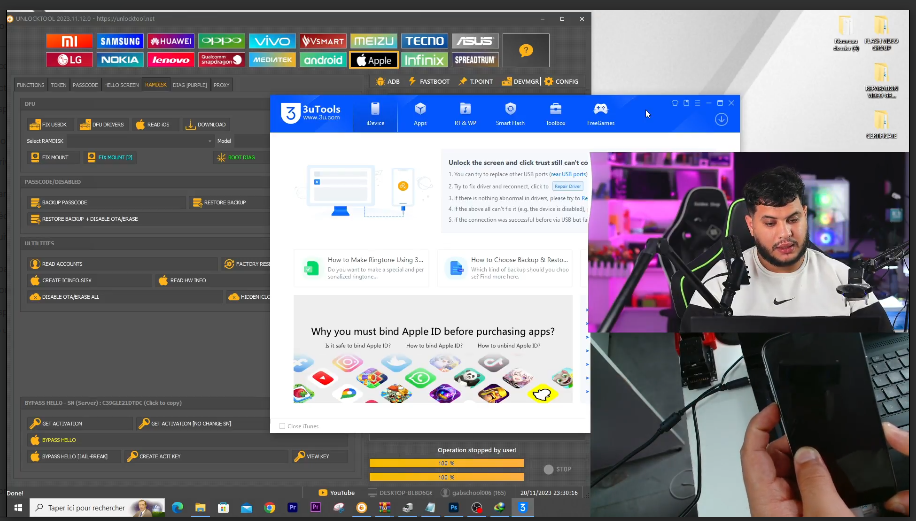Click the Repair Driver button in 3uTools

567,186
